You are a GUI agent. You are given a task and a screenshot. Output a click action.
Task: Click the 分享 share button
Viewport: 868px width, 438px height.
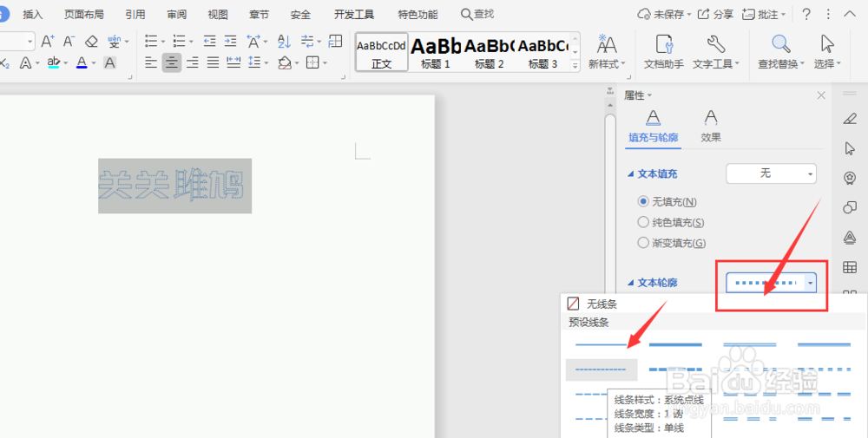[x=715, y=15]
